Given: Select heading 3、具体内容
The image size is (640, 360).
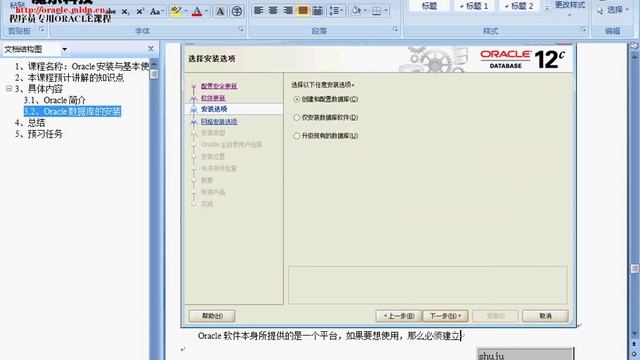Looking at the screenshot, I should pyautogui.click(x=39, y=89).
